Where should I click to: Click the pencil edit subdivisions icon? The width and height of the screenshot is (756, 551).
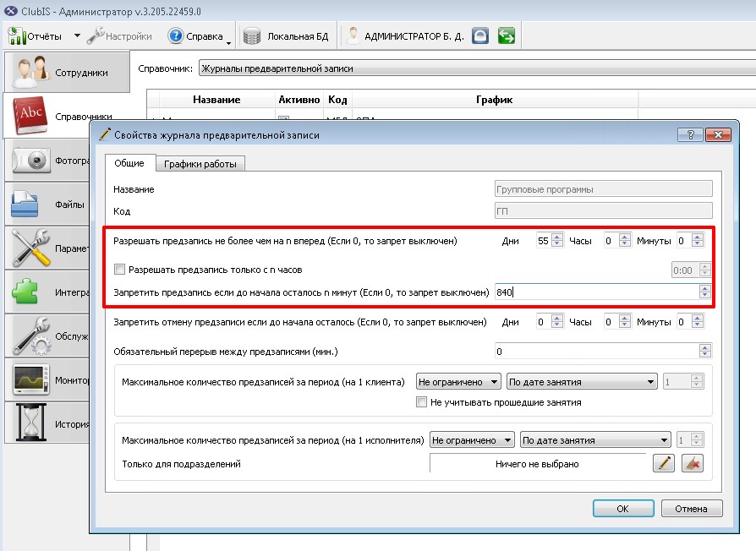pyautogui.click(x=664, y=464)
